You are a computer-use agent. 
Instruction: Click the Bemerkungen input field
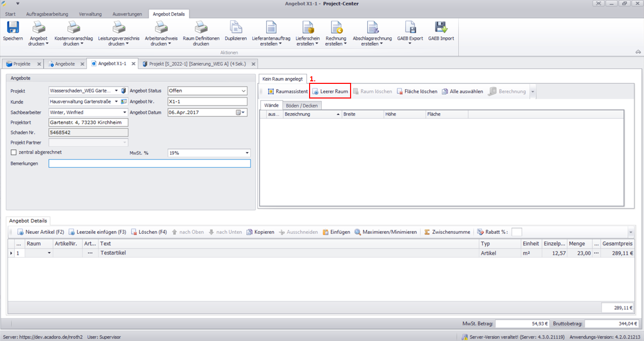[149, 164]
